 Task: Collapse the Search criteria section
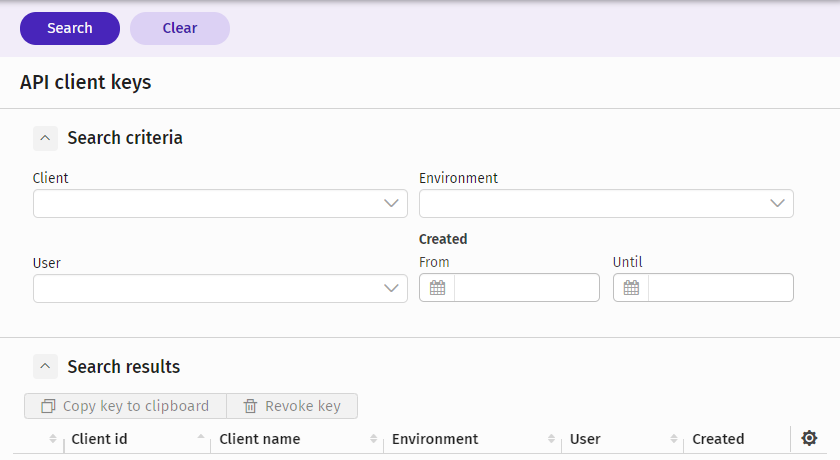46,138
